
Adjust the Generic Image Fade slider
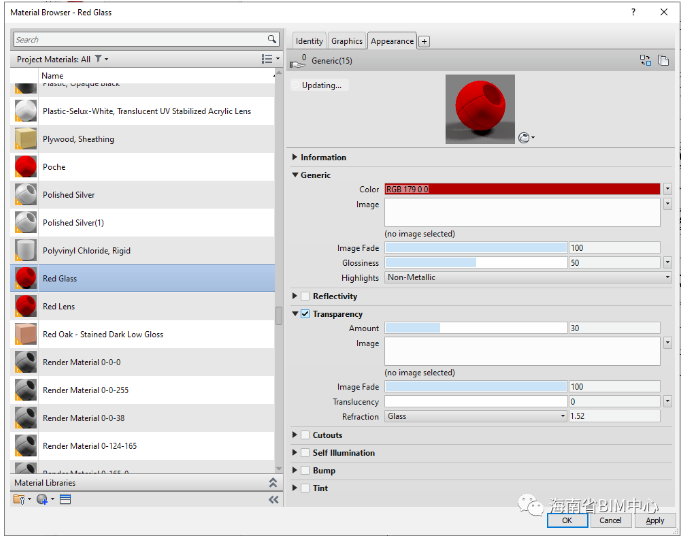coord(477,249)
